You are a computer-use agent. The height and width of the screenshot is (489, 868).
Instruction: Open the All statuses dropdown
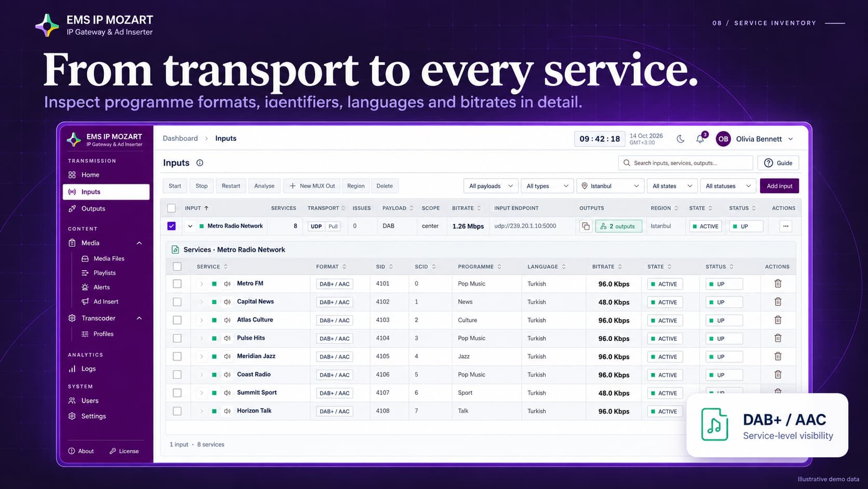(728, 186)
